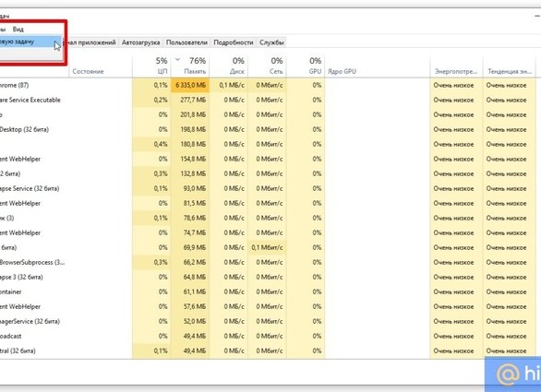Sort by the Ядро GPU column header

[378, 65]
